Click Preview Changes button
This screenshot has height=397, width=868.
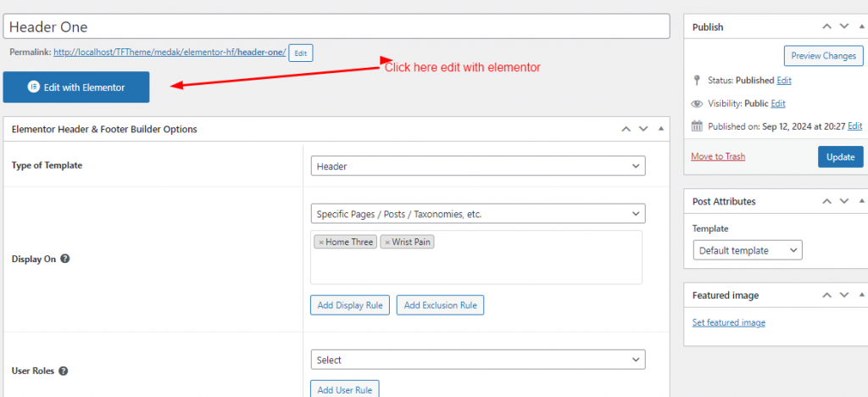click(823, 56)
